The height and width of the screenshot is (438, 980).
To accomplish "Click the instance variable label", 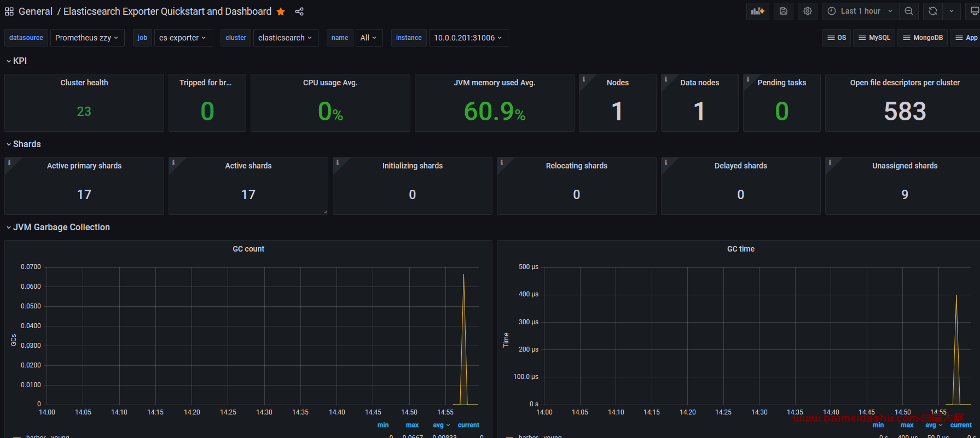I will [x=409, y=38].
